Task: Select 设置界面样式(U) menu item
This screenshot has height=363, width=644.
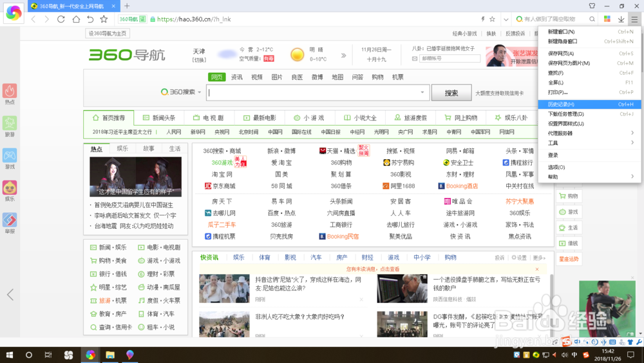Action: coord(589,123)
